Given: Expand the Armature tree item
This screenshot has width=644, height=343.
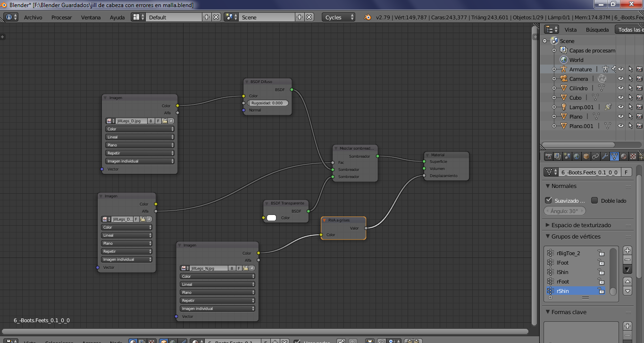Looking at the screenshot, I should [554, 69].
